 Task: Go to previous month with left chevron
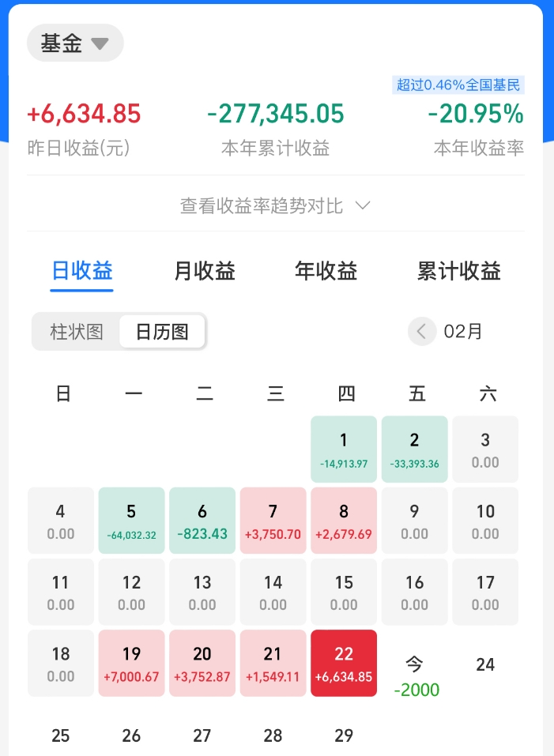point(422,331)
